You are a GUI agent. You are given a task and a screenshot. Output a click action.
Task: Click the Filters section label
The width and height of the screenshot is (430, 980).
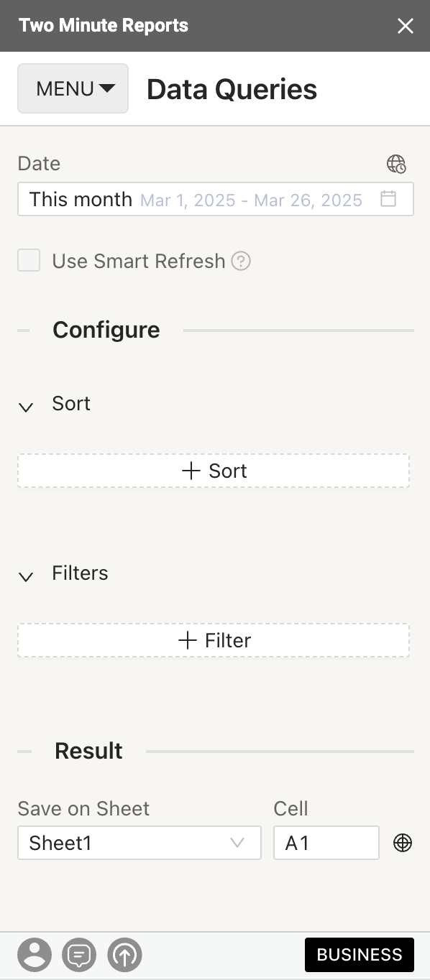pyautogui.click(x=80, y=573)
